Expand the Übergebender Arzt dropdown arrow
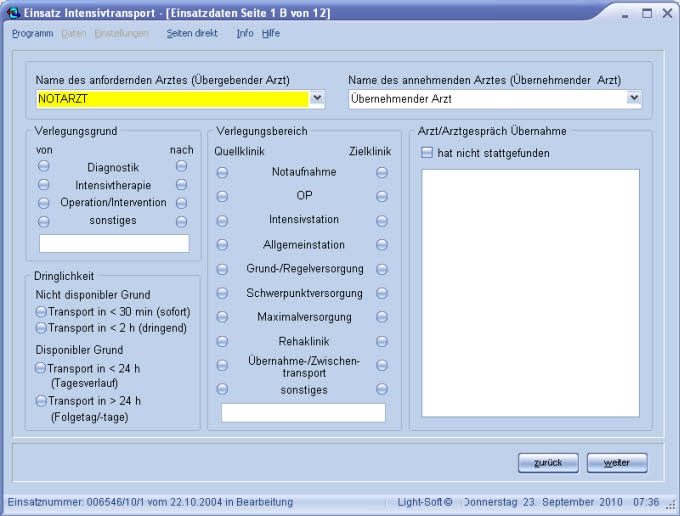680x516 pixels. click(317, 98)
